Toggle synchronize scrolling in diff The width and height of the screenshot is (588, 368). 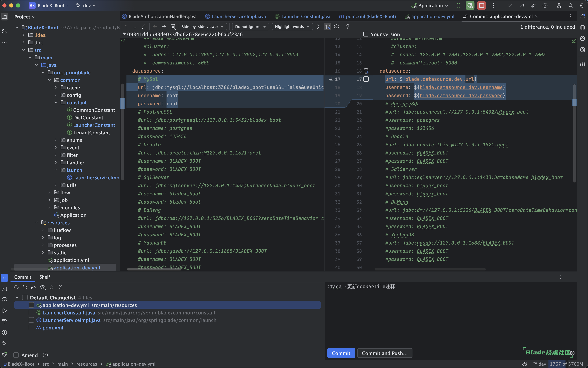click(328, 27)
